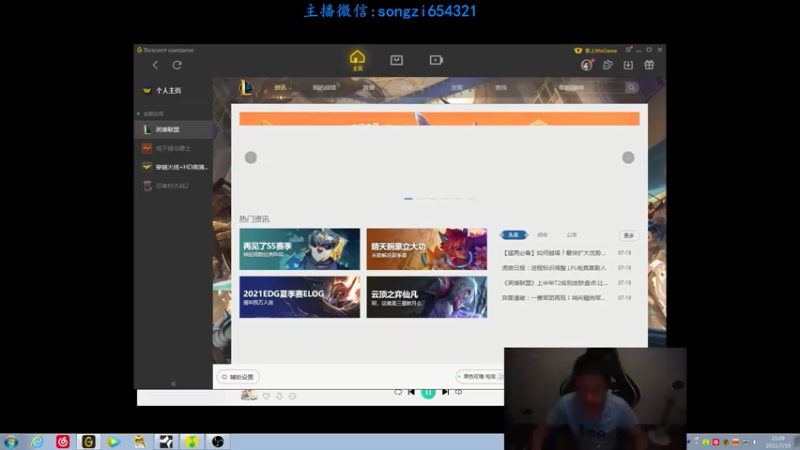
Task: Open the QQ Music taskbar icon
Action: 192,442
